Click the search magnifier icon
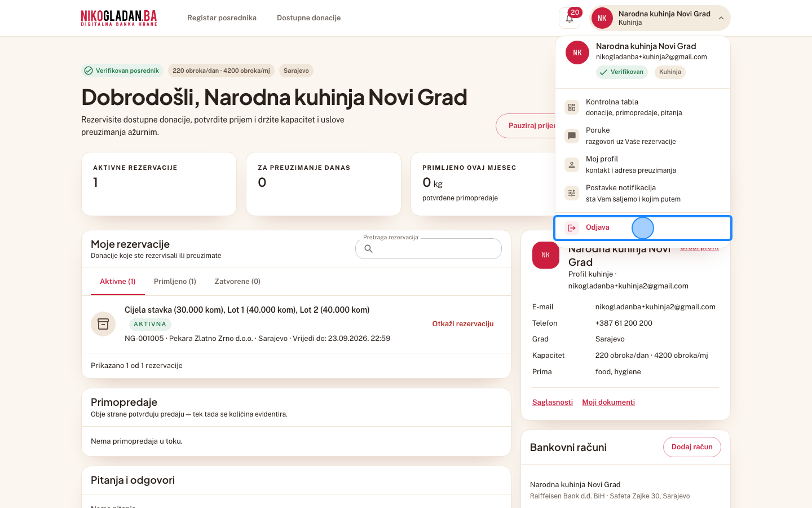Viewport: 812px width, 508px height. pos(369,249)
